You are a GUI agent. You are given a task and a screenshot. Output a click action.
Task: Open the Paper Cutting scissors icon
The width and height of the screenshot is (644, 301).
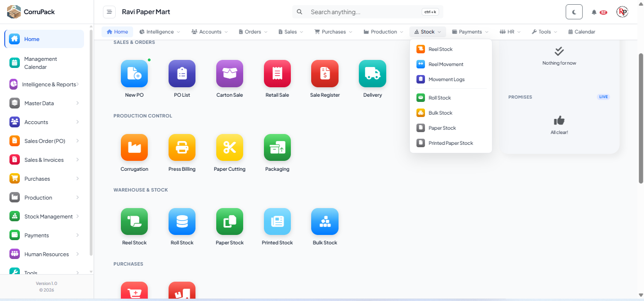coord(229,148)
